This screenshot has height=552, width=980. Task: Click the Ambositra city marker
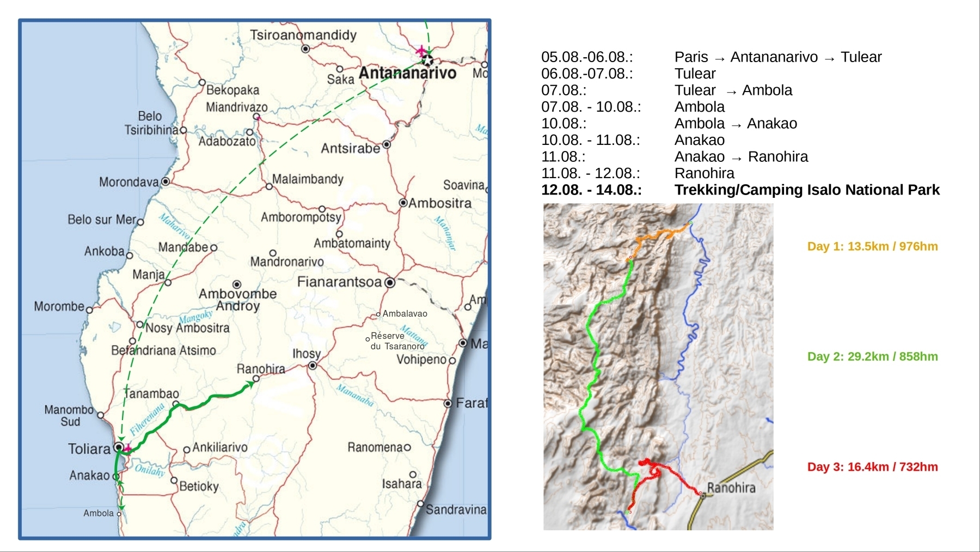coord(403,203)
